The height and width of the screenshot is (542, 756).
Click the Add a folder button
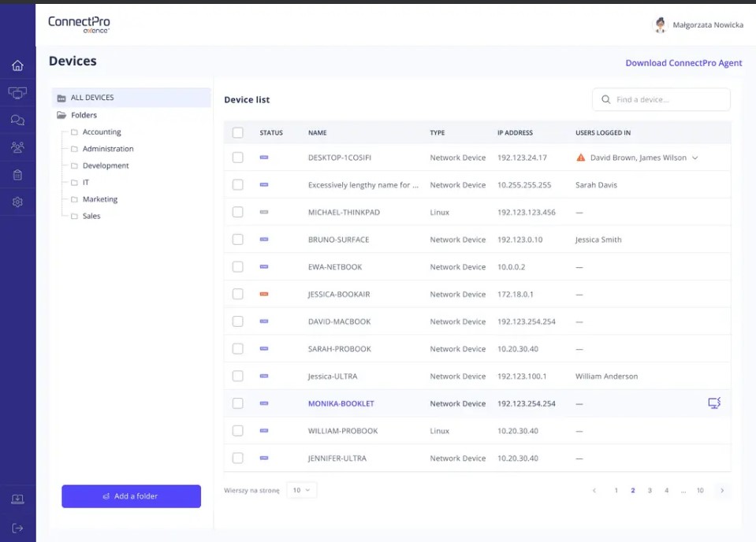point(131,496)
